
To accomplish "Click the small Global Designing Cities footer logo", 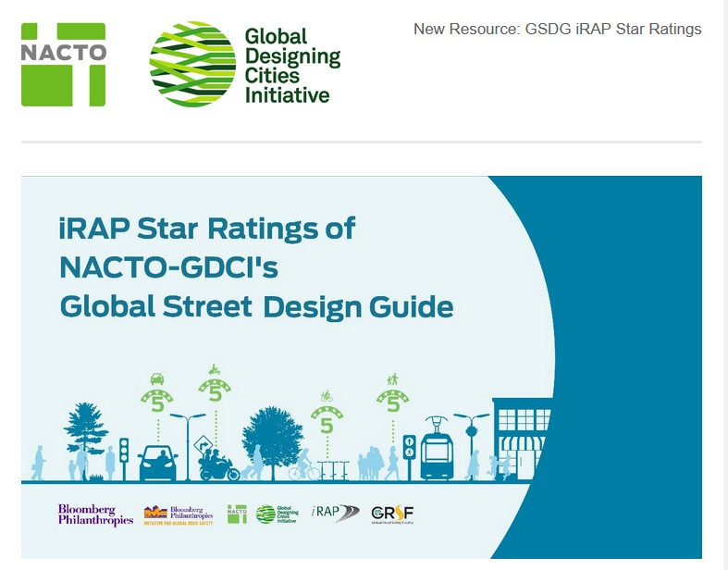I will [x=278, y=514].
